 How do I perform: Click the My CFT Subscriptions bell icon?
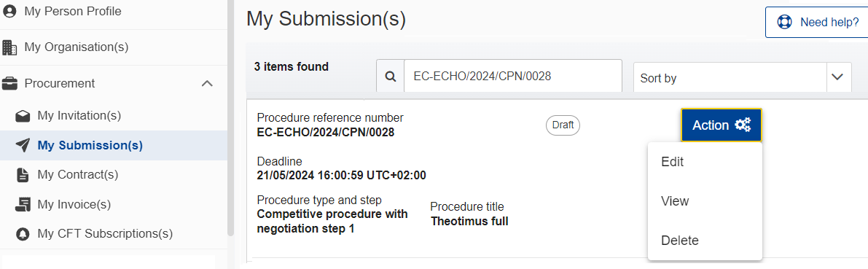[x=23, y=234]
